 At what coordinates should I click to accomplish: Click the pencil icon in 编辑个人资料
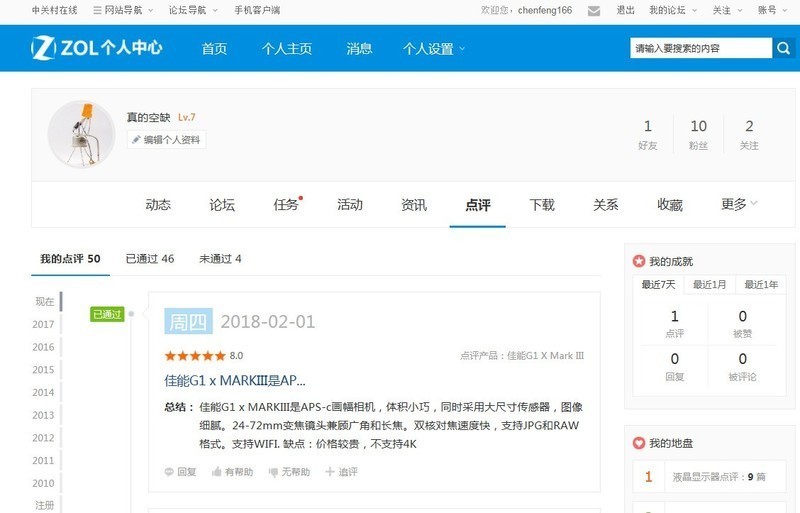click(136, 139)
